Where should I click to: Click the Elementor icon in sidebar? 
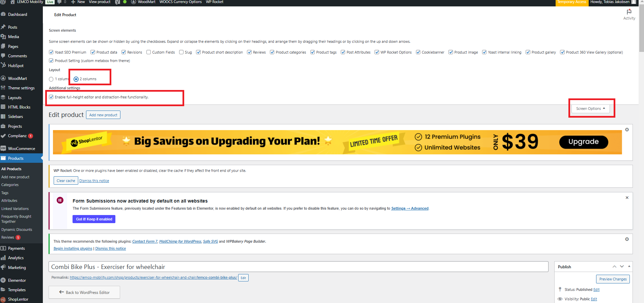coord(3,280)
